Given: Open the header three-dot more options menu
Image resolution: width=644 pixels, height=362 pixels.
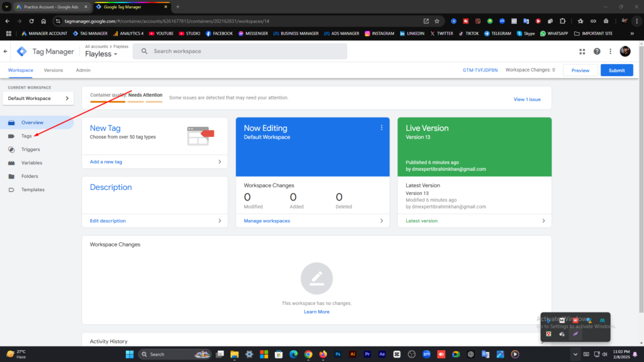Looking at the screenshot, I should [610, 52].
